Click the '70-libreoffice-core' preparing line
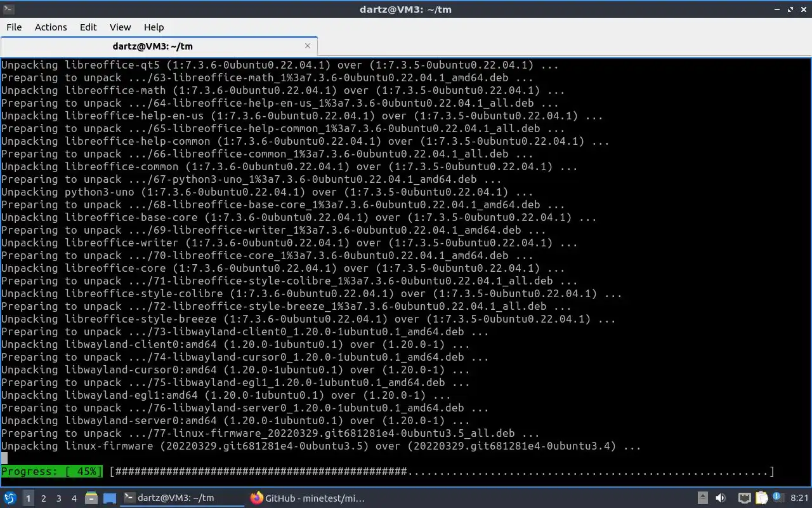This screenshot has height=508, width=812. (267, 255)
